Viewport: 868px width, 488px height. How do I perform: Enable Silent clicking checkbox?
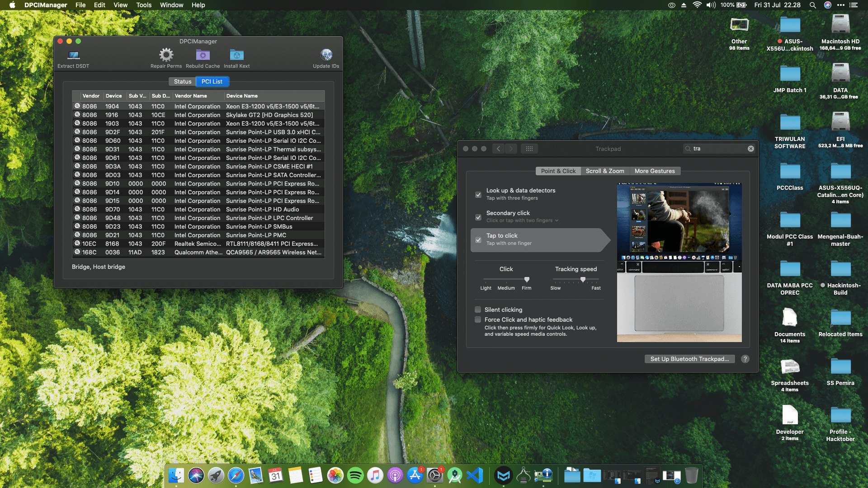coord(478,310)
